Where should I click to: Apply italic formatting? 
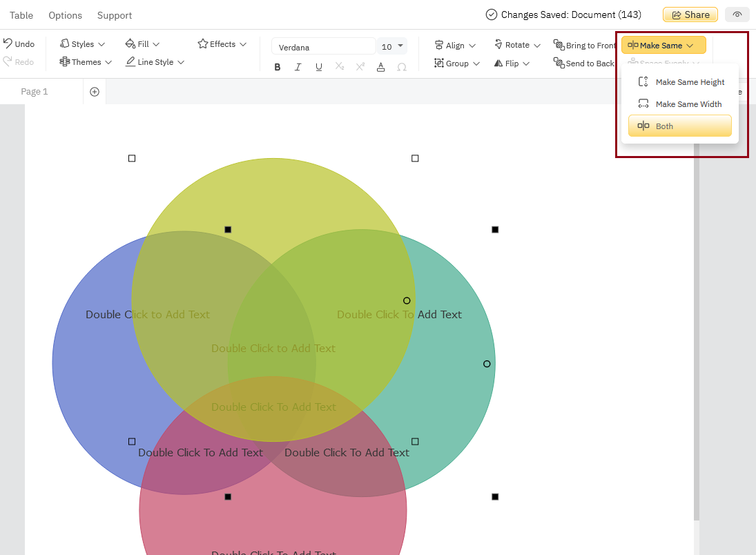point(298,67)
